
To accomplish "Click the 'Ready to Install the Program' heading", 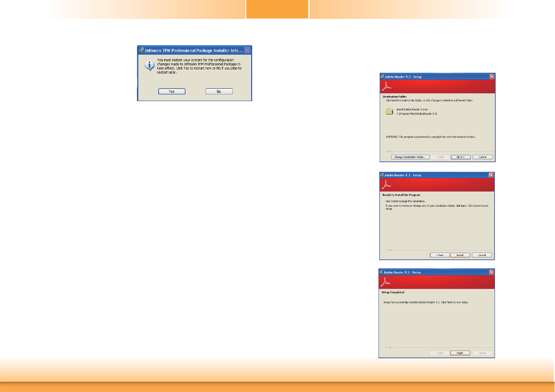I will 401,195.
